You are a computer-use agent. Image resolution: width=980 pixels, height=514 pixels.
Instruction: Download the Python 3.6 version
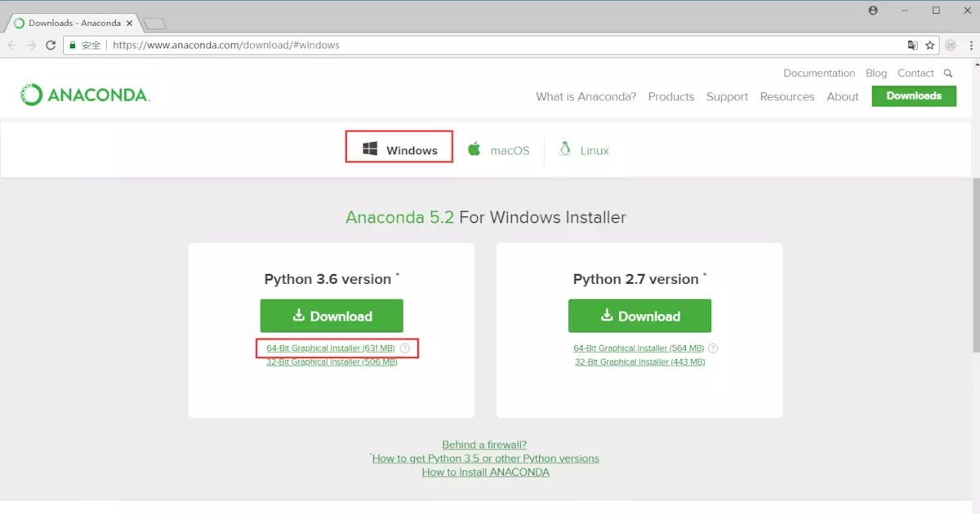tap(332, 316)
